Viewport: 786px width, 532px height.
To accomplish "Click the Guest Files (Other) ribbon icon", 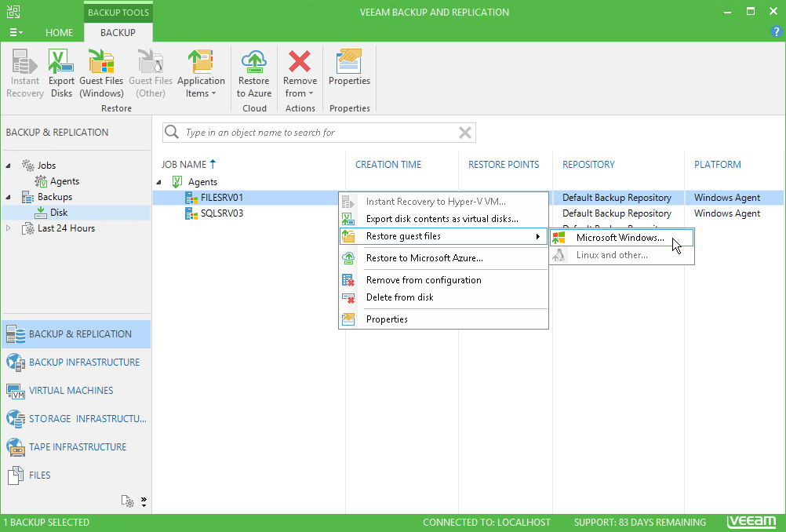I will (151, 73).
